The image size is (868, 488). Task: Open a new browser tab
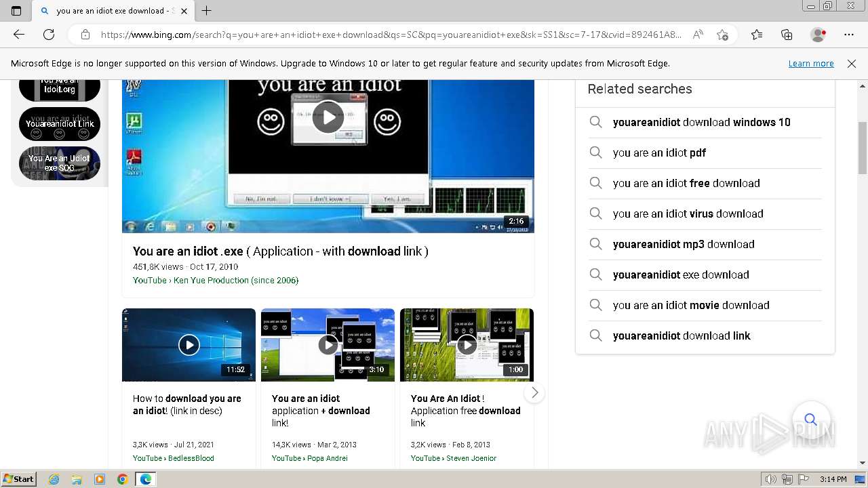click(207, 10)
